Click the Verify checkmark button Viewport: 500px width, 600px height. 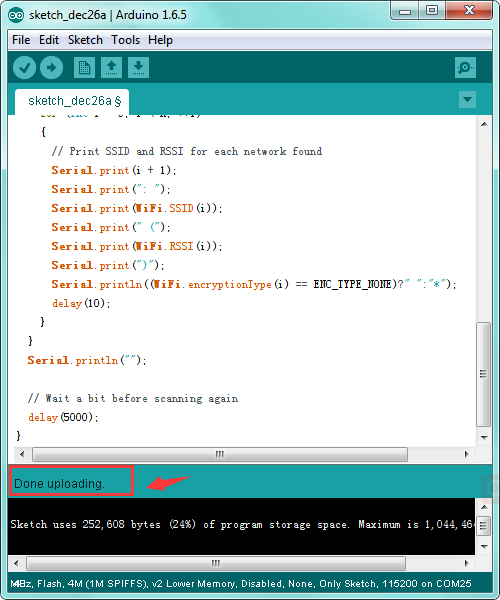[x=24, y=68]
